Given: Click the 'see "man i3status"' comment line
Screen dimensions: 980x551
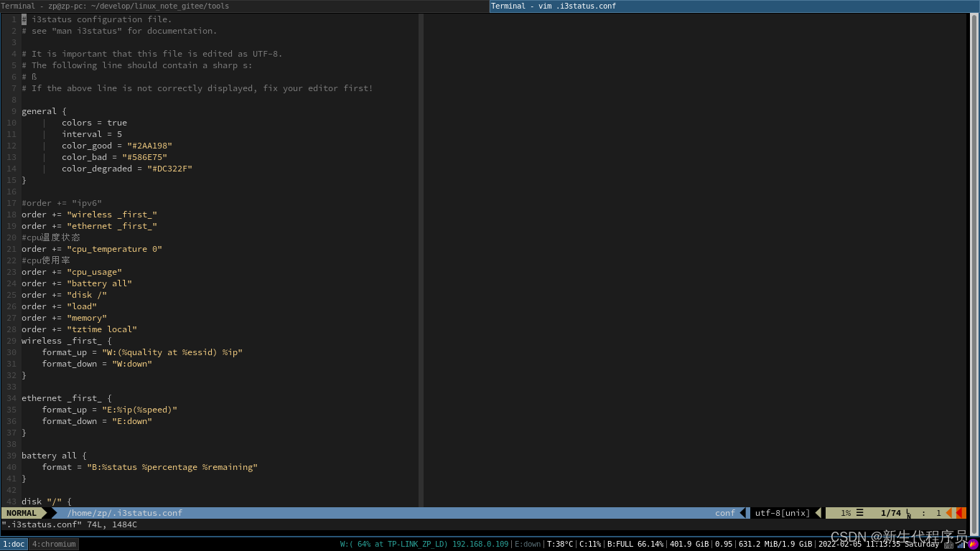Looking at the screenshot, I should pos(119,31).
